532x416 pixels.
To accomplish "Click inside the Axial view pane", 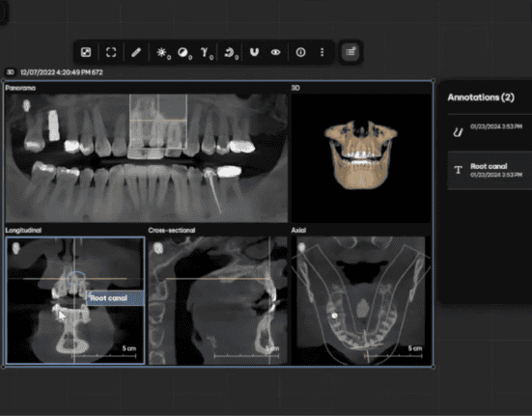I will pyautogui.click(x=361, y=300).
